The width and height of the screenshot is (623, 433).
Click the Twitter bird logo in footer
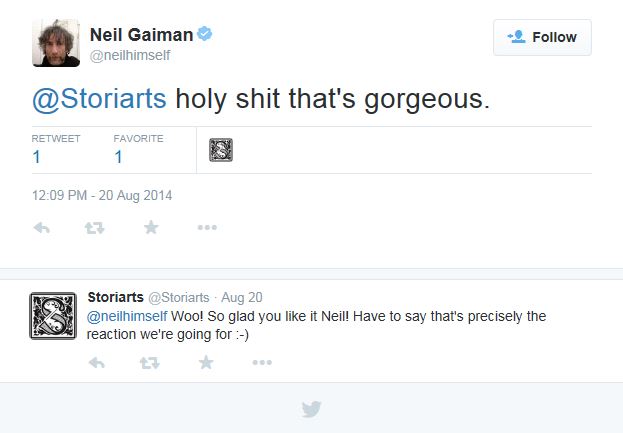(311, 409)
